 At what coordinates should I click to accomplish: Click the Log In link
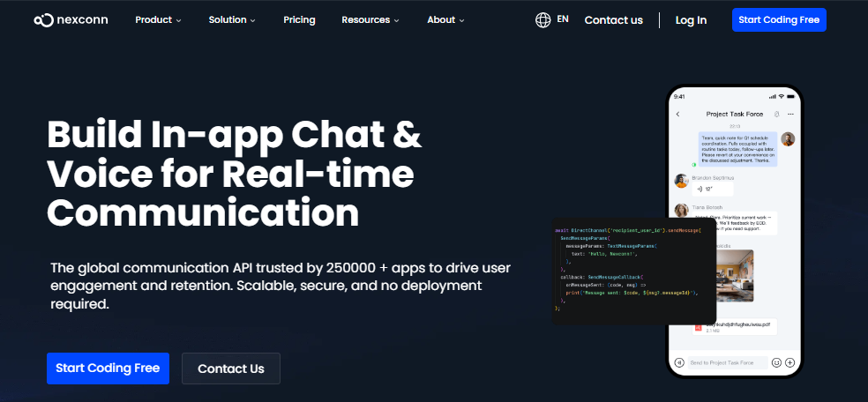(691, 20)
